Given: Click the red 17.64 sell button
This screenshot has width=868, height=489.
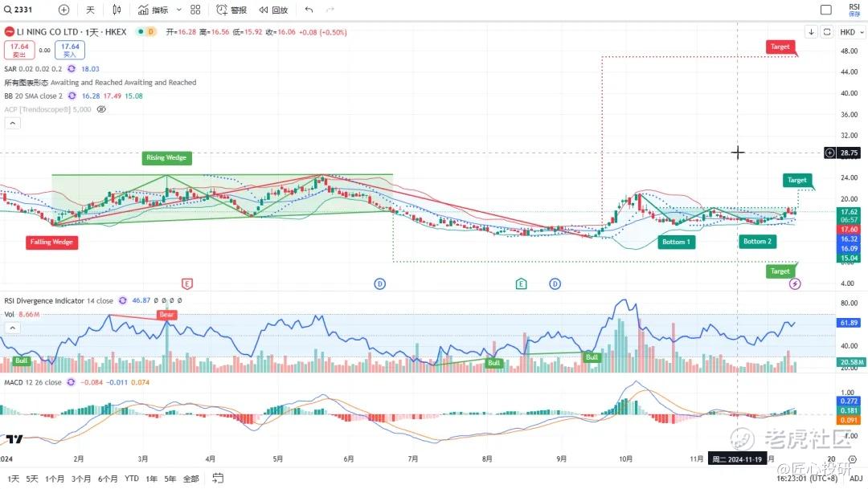Looking at the screenshot, I should [x=19, y=50].
